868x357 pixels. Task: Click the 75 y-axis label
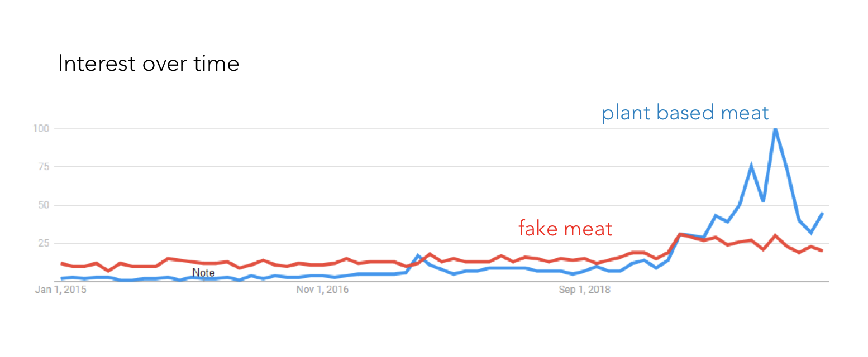click(44, 167)
